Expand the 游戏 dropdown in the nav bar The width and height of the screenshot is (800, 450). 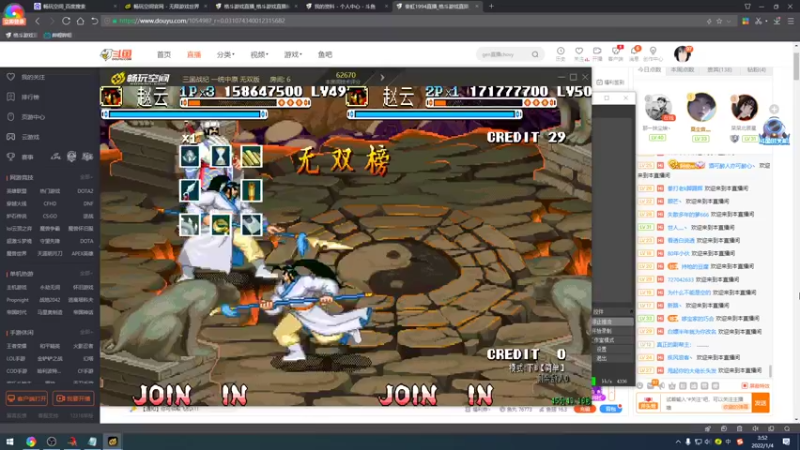(x=293, y=55)
